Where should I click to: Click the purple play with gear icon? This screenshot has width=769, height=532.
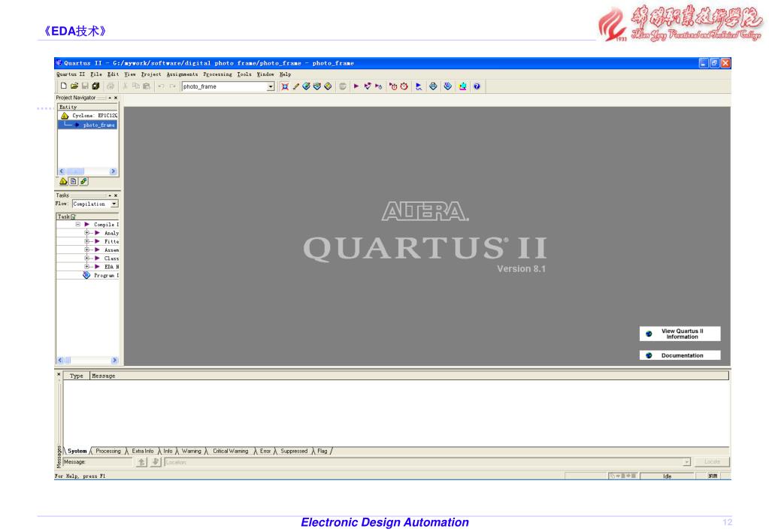378,86
